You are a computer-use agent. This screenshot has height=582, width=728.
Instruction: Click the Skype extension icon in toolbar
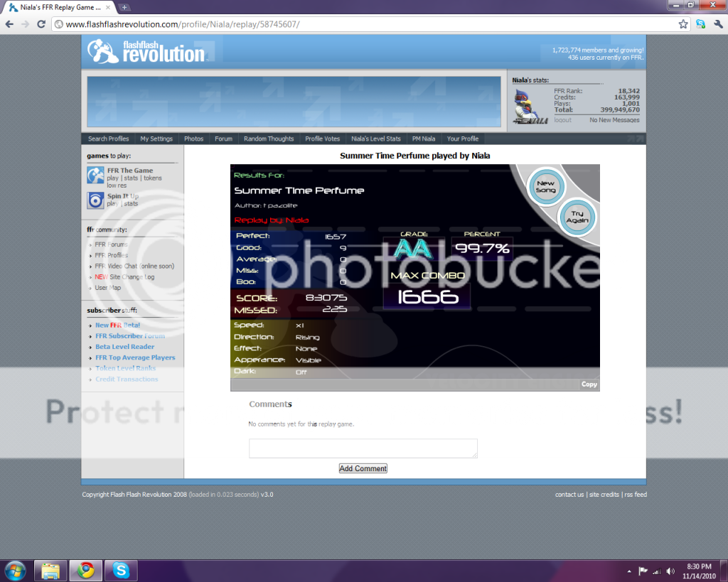pos(700,24)
